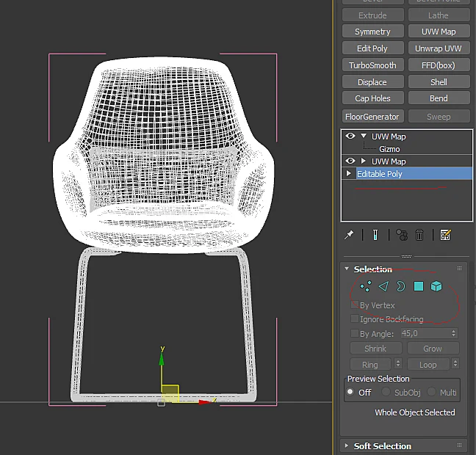This screenshot has width=476, height=455.
Task: Enable By Angle checkbox
Action: click(x=355, y=333)
